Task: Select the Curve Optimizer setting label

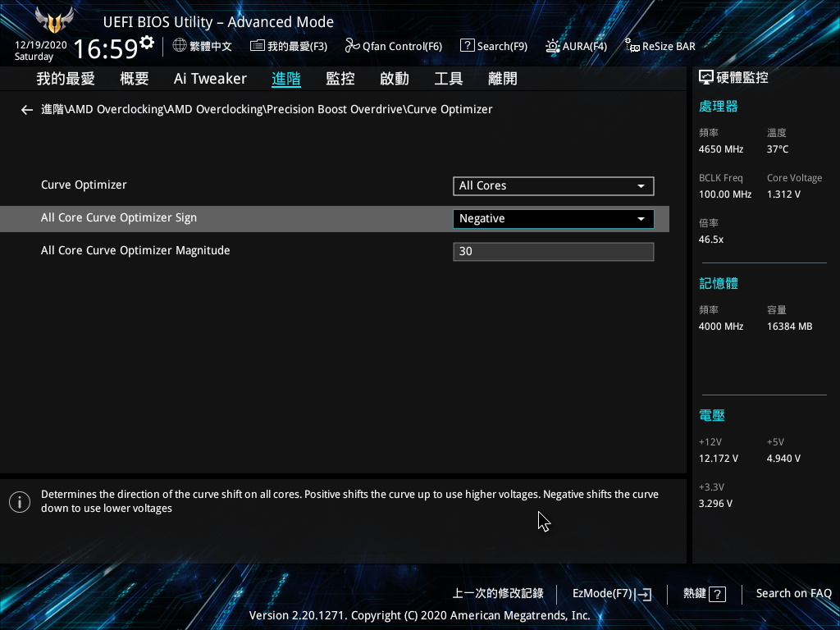Action: pyautogui.click(x=84, y=185)
